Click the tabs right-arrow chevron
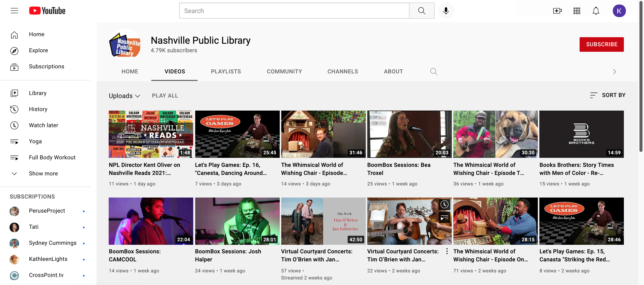The height and width of the screenshot is (285, 644). tap(615, 72)
